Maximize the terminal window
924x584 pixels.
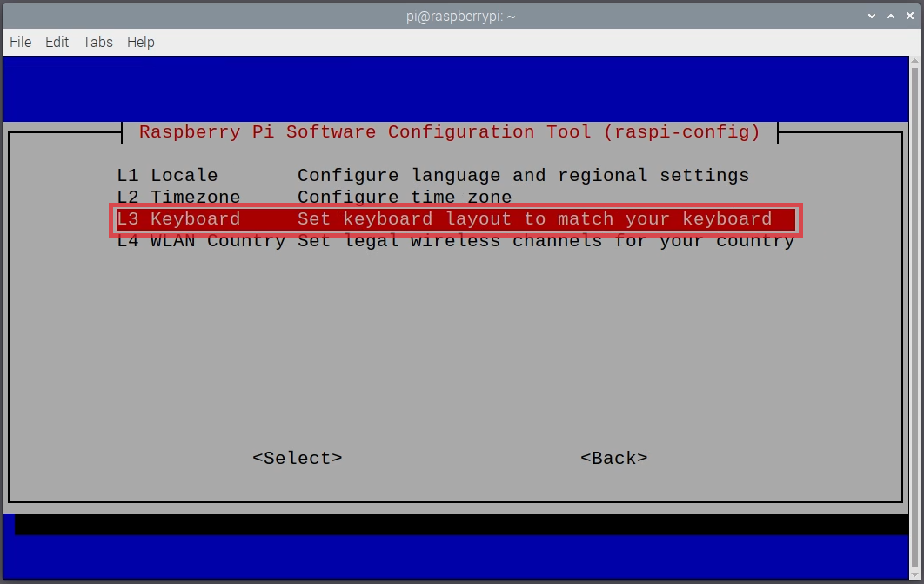[x=891, y=16]
